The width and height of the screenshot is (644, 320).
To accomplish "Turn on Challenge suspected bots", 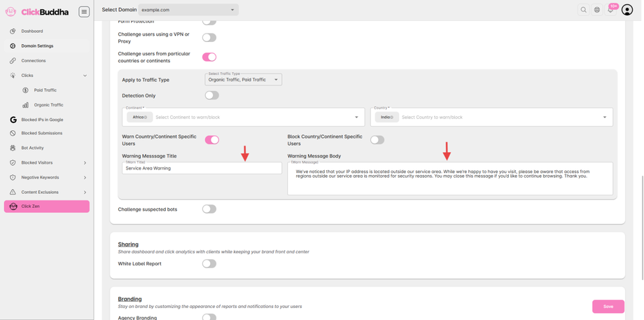I will coord(209,209).
